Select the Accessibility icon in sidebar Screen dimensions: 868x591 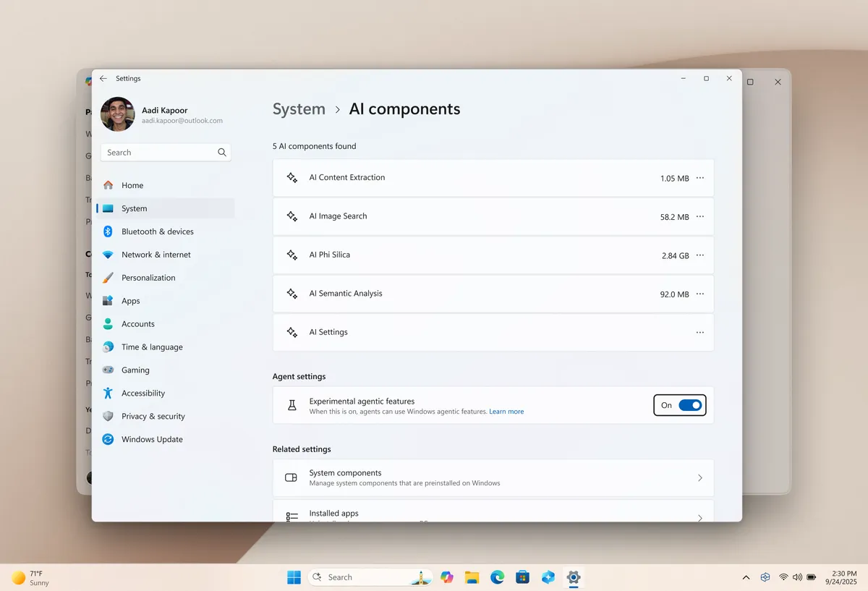pos(107,393)
